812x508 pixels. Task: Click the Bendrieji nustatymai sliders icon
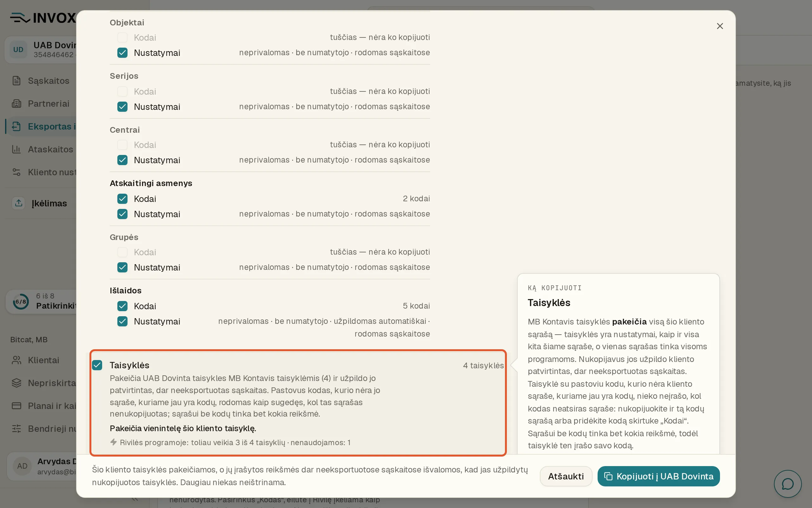coord(16,429)
